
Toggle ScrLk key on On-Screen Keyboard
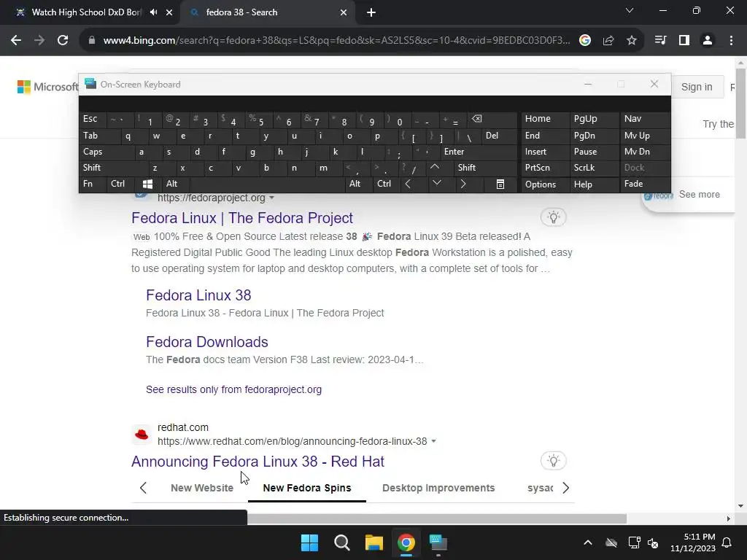click(x=594, y=167)
